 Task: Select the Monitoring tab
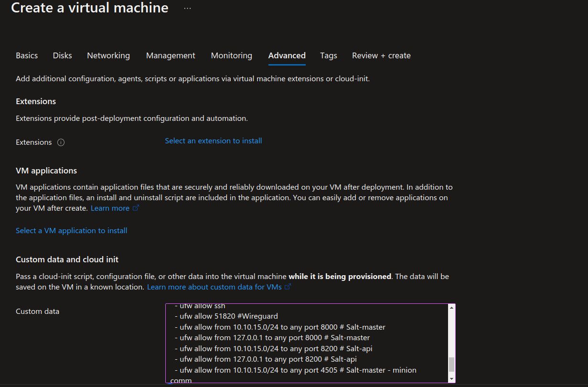coord(231,55)
